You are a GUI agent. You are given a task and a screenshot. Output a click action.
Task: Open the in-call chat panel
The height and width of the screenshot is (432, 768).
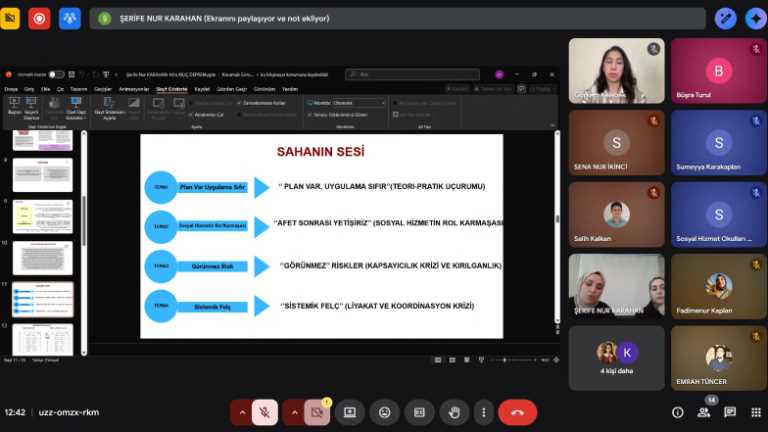pos(730,412)
